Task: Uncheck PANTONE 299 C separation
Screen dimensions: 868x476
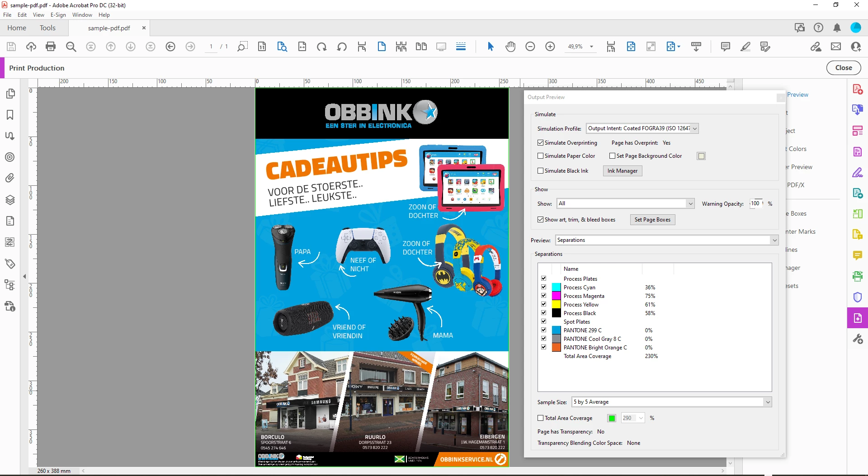Action: click(x=543, y=330)
